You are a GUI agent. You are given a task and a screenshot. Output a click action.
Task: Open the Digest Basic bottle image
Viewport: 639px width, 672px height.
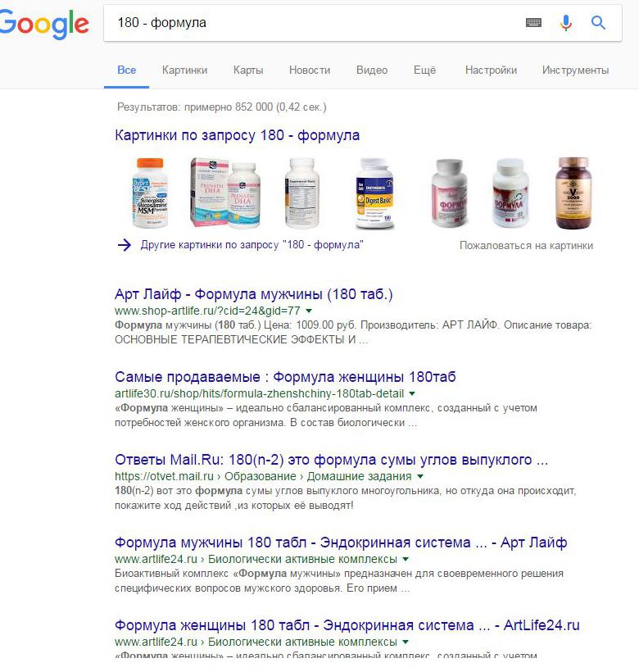[374, 193]
